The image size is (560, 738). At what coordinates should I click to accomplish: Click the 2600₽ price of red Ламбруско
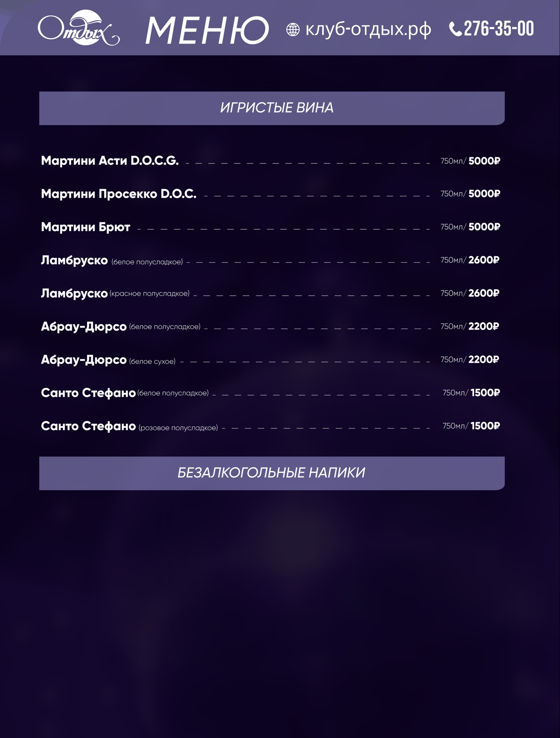[x=484, y=293]
